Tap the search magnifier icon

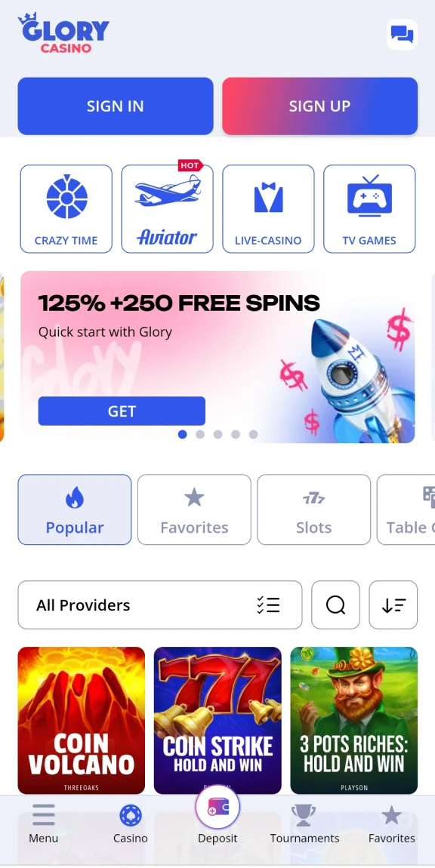[336, 605]
